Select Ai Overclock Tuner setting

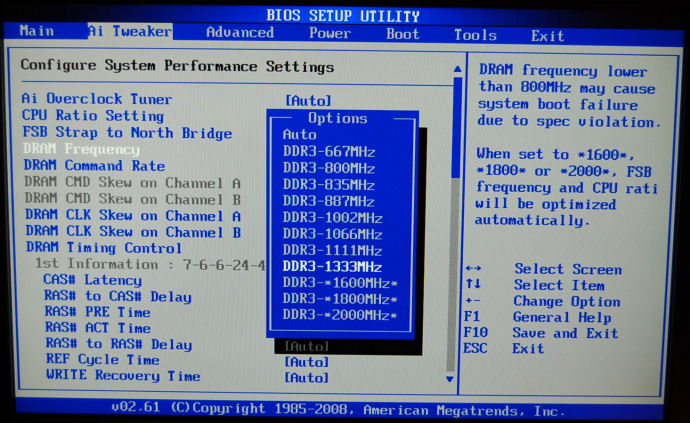97,99
